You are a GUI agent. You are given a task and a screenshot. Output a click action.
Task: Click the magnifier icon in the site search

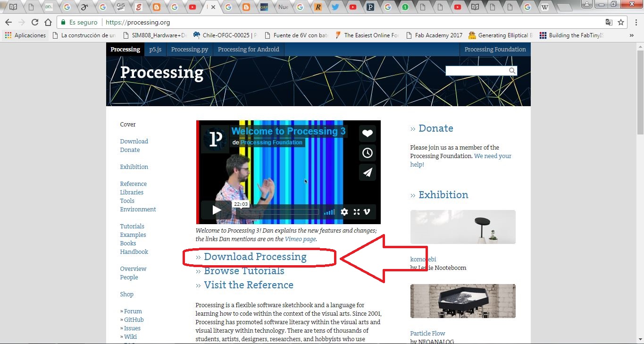click(512, 71)
